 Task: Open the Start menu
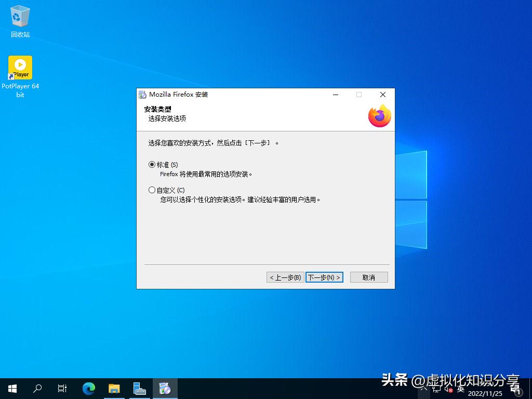tap(11, 388)
